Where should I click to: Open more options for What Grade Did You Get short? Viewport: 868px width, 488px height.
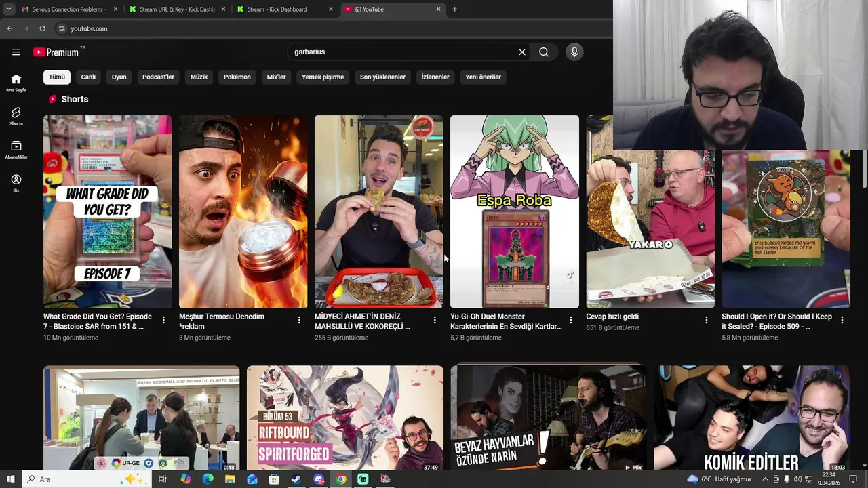pyautogui.click(x=163, y=320)
